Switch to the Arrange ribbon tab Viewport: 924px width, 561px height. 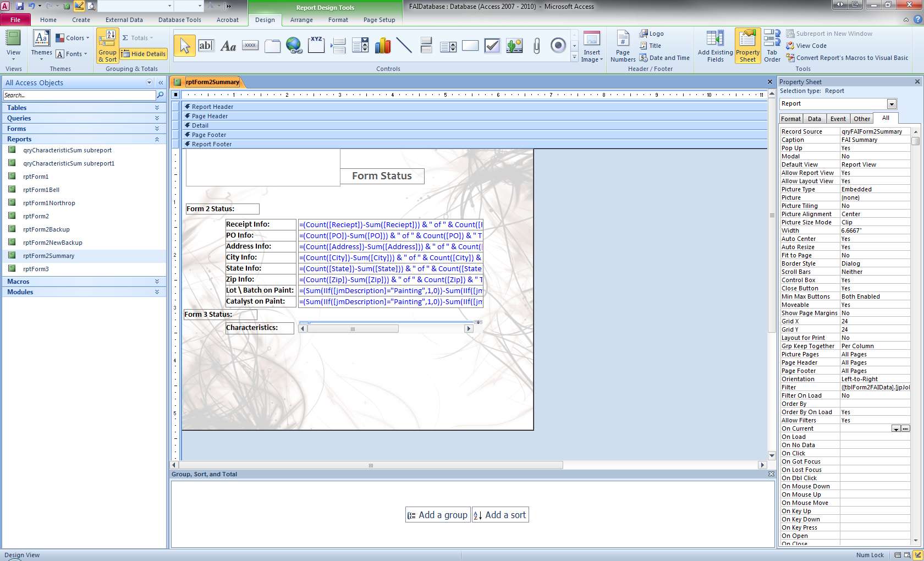coord(301,20)
